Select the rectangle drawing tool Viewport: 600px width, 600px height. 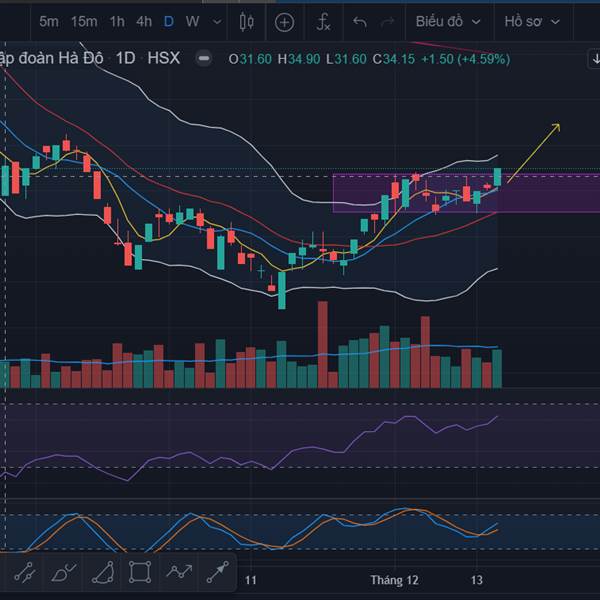[140, 572]
